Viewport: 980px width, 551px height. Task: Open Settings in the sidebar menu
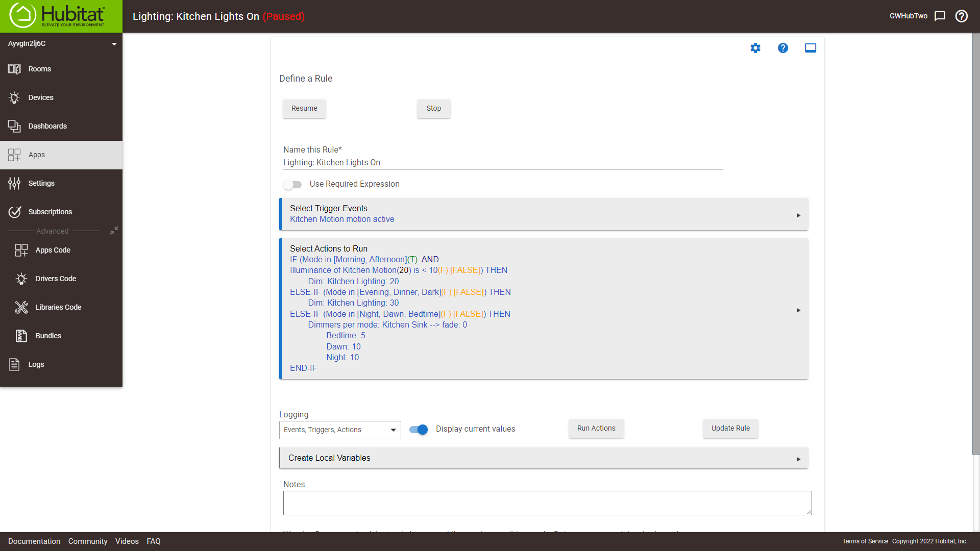41,183
